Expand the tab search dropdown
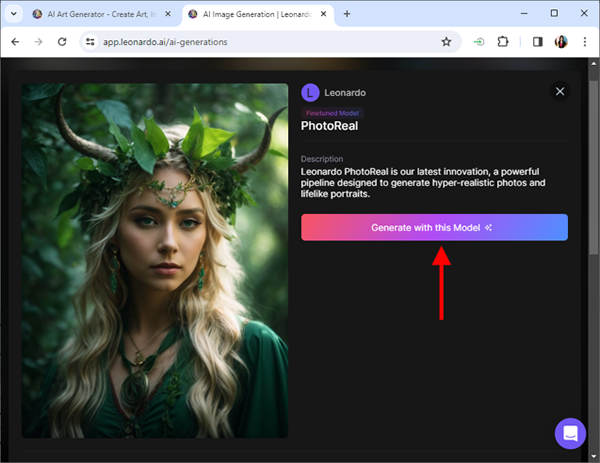 pyautogui.click(x=14, y=14)
